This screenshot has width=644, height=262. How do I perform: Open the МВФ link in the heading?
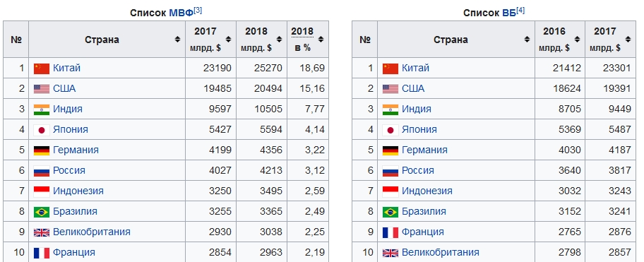coord(181,13)
